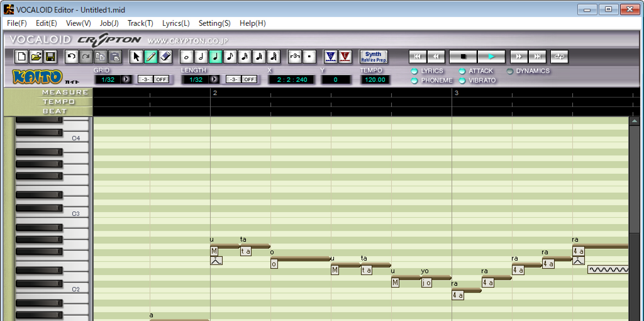
Task: Select the vibrato wave bar in piano roll
Action: [x=608, y=269]
